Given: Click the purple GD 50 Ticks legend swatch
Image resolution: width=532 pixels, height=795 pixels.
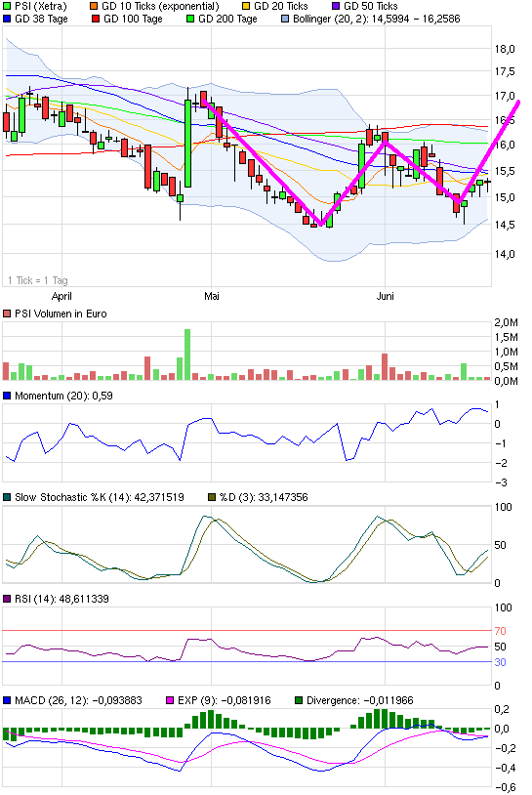Looking at the screenshot, I should tap(336, 7).
